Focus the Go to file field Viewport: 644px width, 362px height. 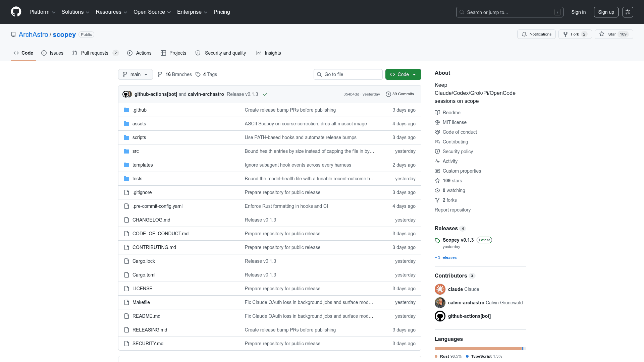tap(348, 74)
